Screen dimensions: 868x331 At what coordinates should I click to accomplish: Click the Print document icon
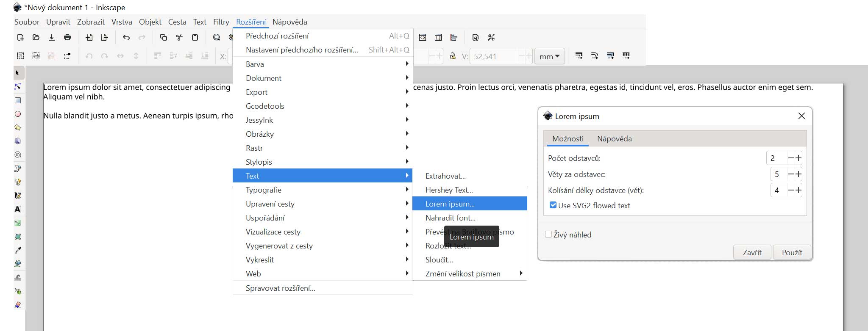[67, 38]
